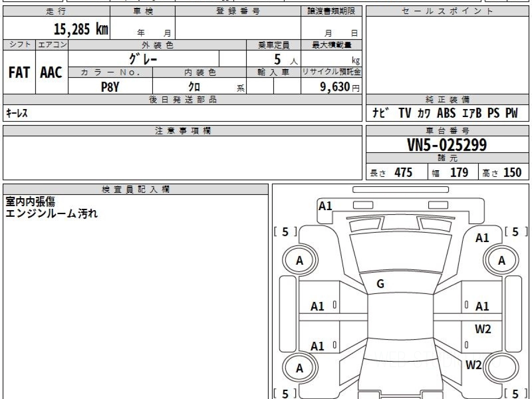The image size is (532, 399).
Task: Click the リサイクル預託金 header
Action: point(332,73)
